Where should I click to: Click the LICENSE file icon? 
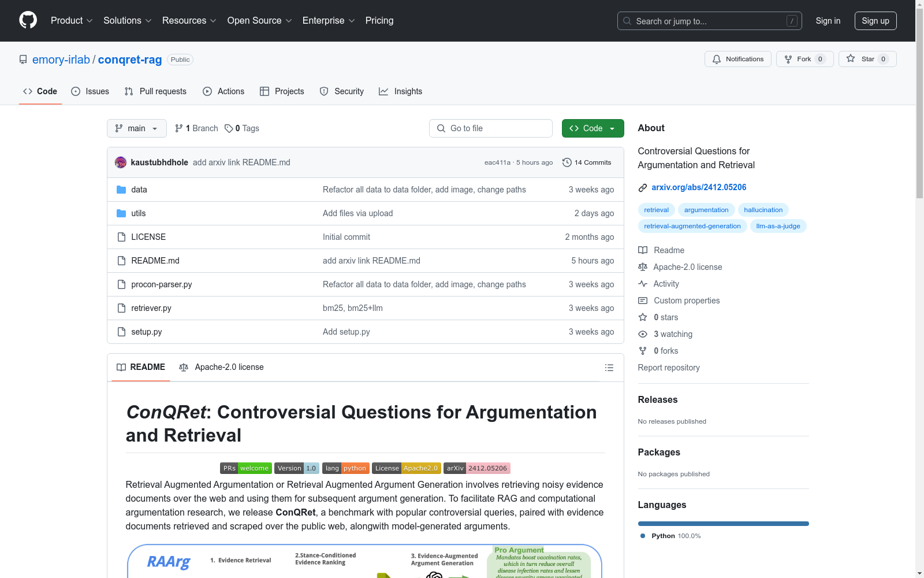(121, 237)
